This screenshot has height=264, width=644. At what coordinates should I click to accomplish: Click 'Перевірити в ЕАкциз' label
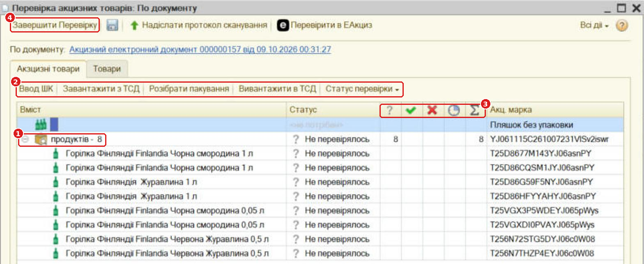(x=331, y=25)
